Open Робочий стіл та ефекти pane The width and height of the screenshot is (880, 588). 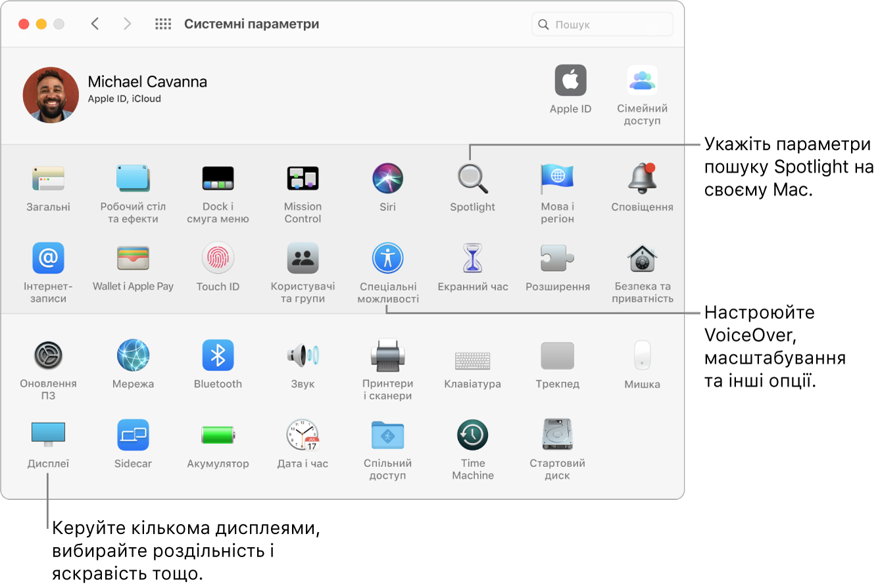[133, 178]
